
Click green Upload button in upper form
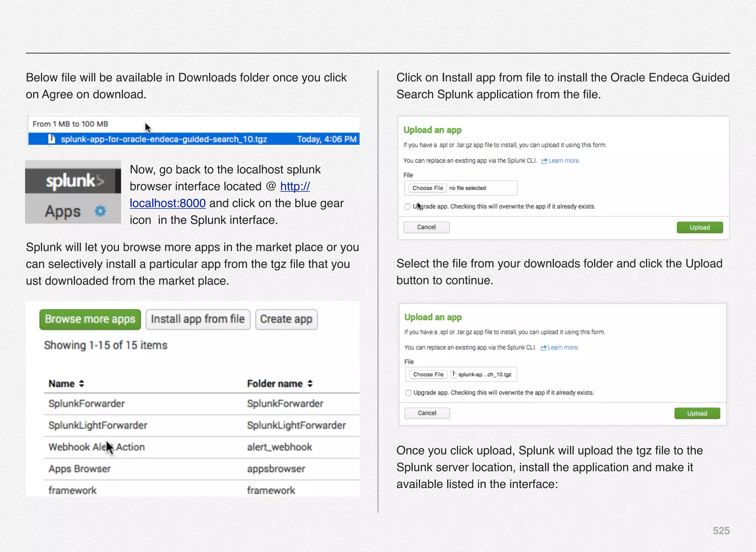coord(700,228)
